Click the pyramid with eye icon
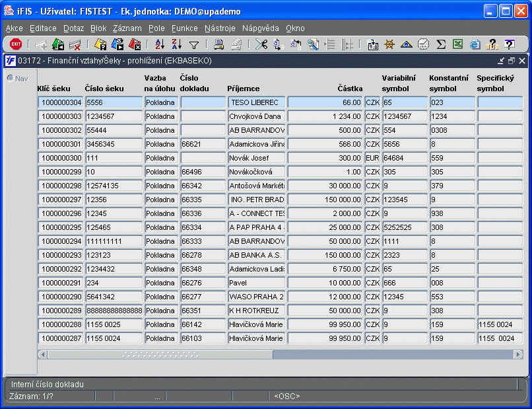Image resolution: width=532 pixels, height=409 pixels. tap(406, 44)
